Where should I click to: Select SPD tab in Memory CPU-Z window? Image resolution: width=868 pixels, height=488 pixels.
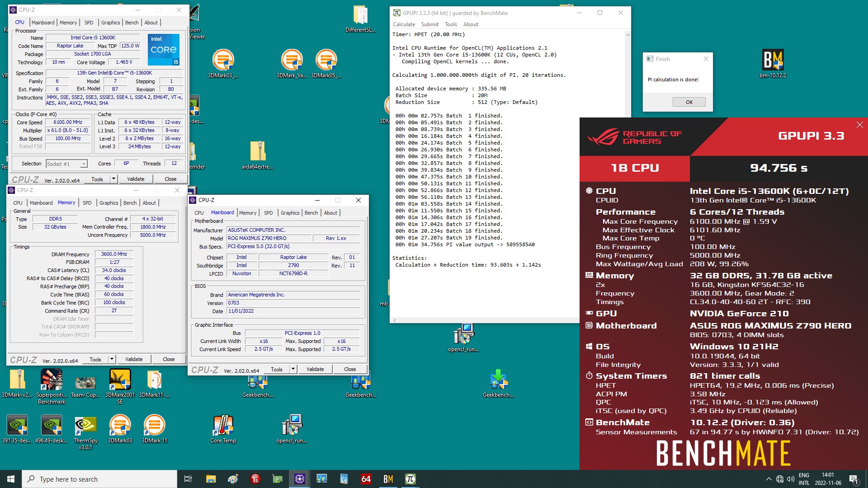[x=87, y=203]
